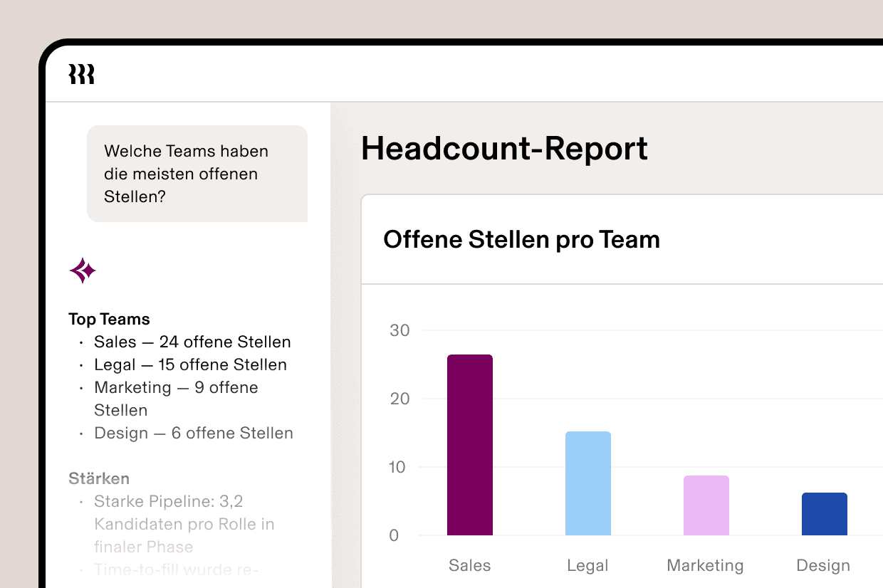This screenshot has height=588, width=883.
Task: Click the Marketing axis label
Action: 706,566
